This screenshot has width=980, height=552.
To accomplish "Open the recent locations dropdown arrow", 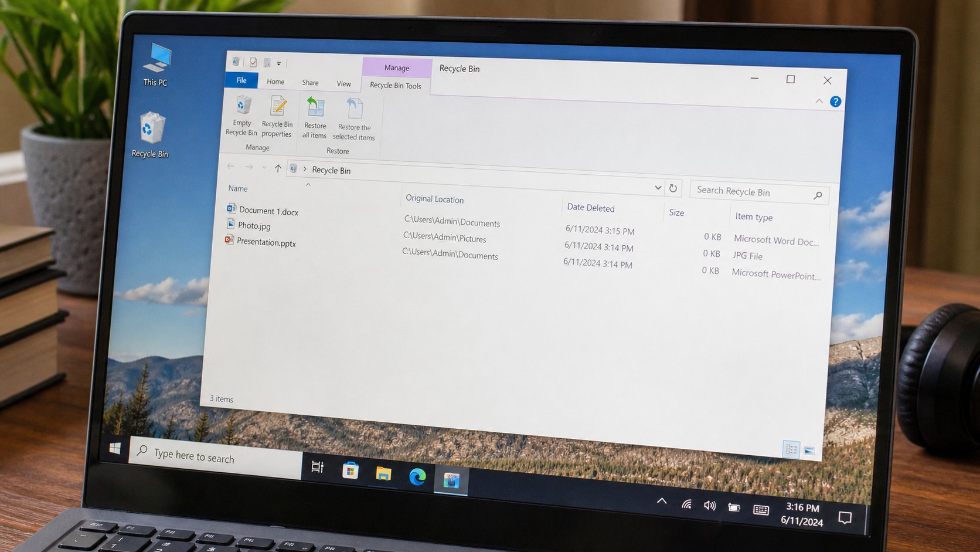I will point(264,168).
